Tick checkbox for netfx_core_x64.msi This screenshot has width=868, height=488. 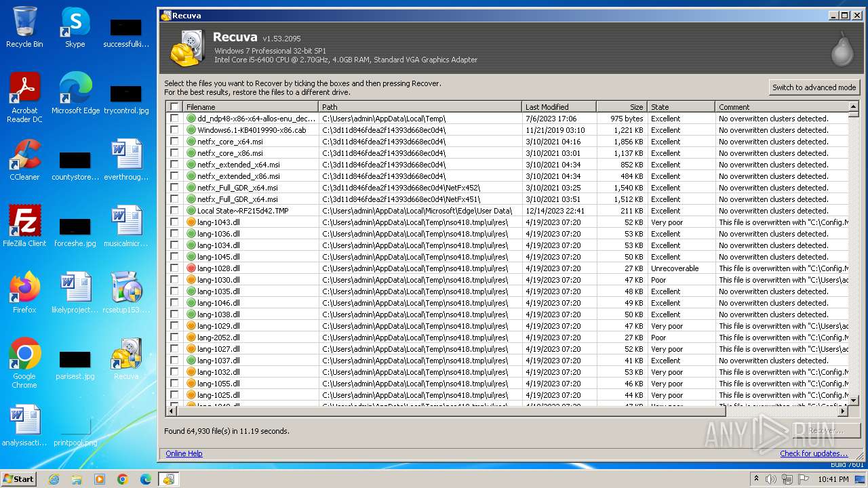point(174,142)
